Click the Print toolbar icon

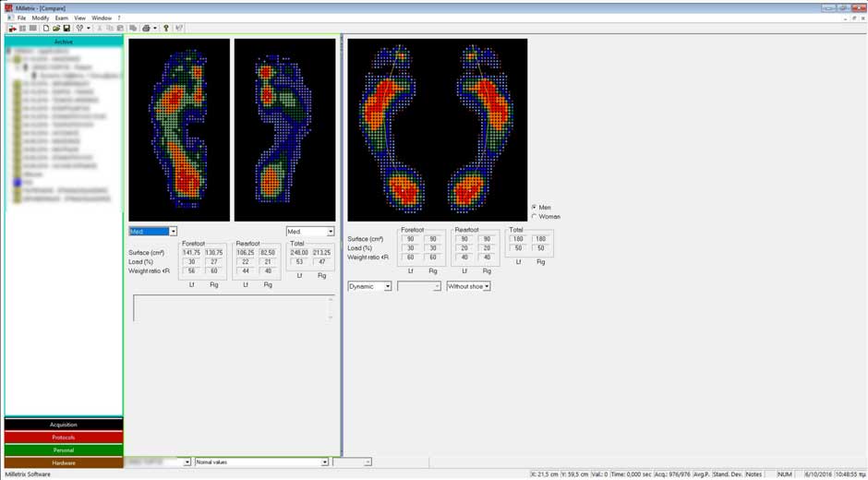146,29
